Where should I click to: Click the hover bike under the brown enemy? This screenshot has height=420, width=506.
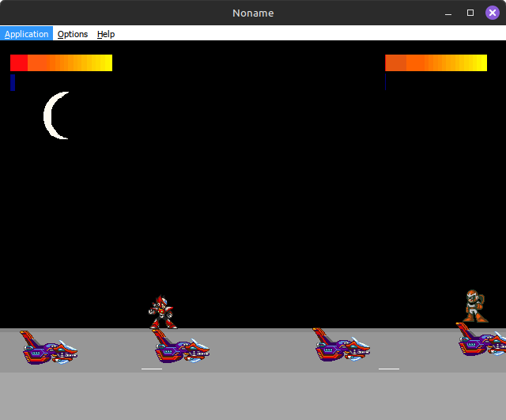(x=481, y=339)
